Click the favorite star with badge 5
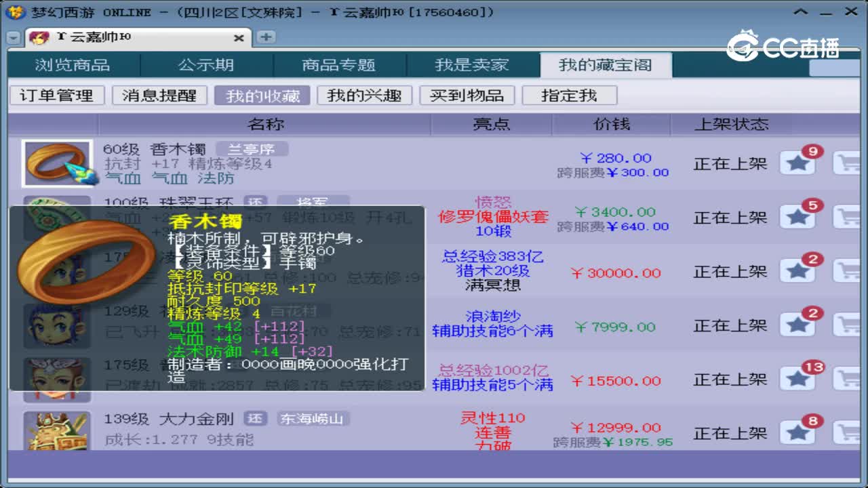The width and height of the screenshot is (868, 488). pyautogui.click(x=797, y=217)
